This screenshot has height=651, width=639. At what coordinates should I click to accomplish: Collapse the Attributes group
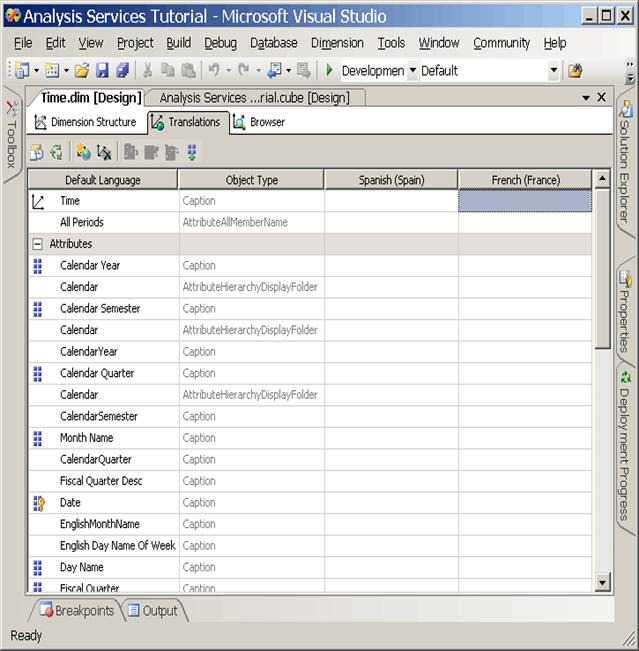tap(37, 244)
